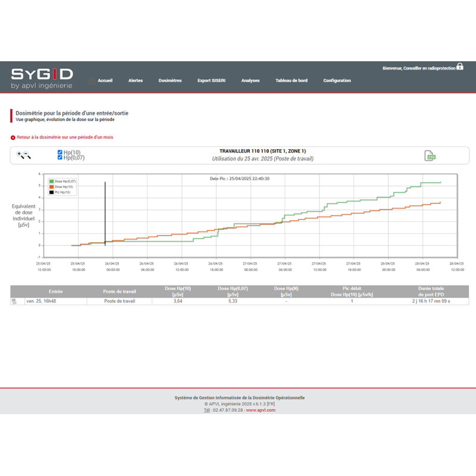Screen dimensions: 476x476
Task: Click the SyGID logo
Action: pos(42,77)
